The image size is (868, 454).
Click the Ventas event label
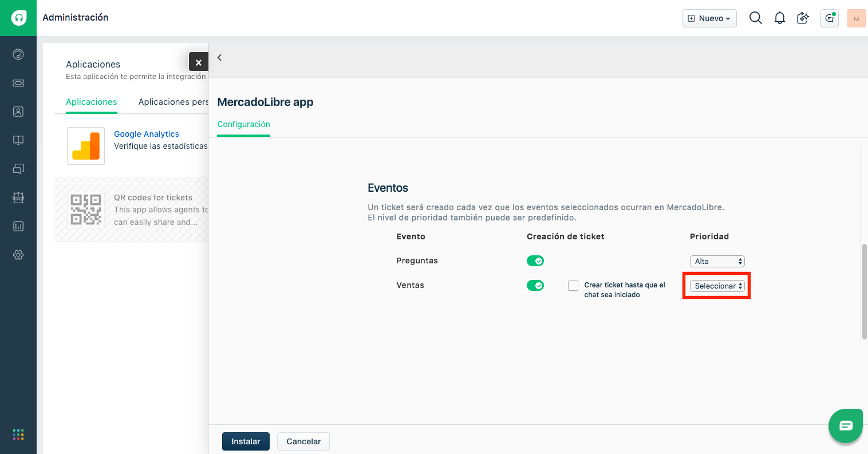410,285
